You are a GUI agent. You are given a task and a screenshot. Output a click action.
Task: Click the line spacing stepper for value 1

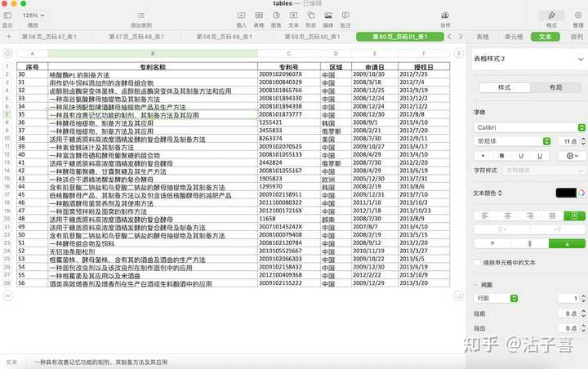click(583, 299)
